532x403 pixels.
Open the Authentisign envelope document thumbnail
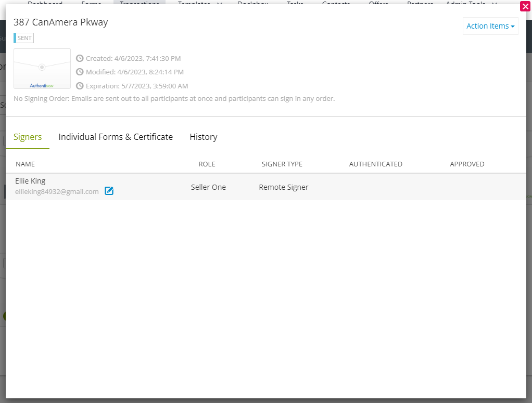click(x=42, y=68)
